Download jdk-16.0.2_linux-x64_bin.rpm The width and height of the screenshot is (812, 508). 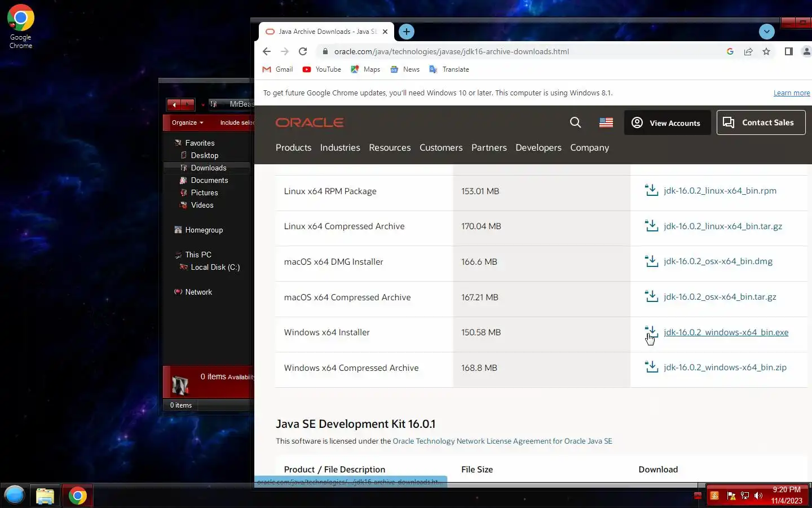point(720,191)
